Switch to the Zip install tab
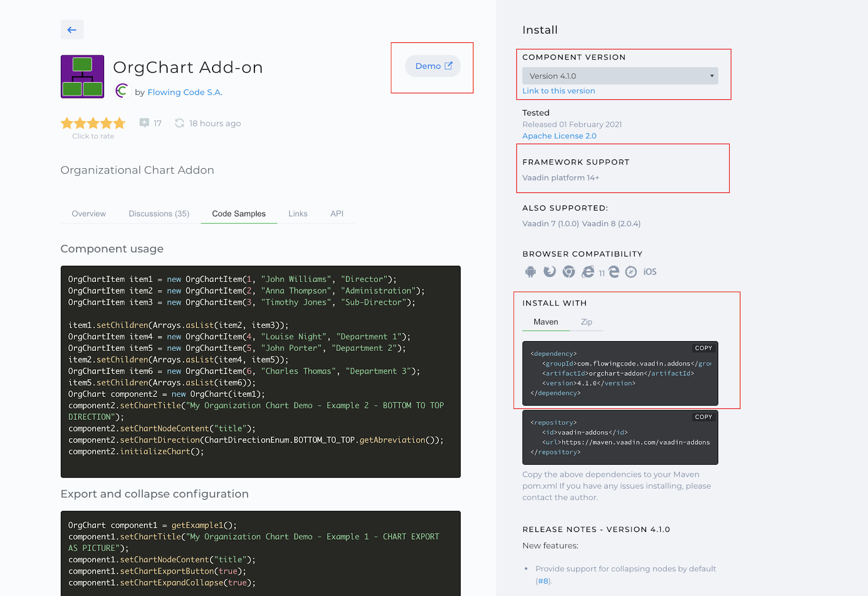 coord(586,322)
